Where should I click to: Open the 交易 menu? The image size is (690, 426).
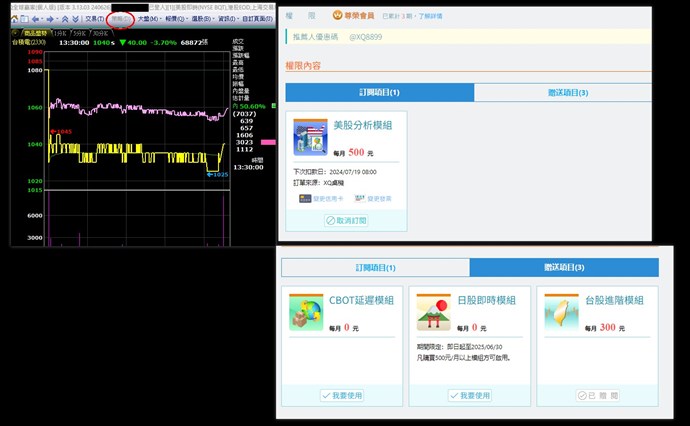tap(93, 19)
